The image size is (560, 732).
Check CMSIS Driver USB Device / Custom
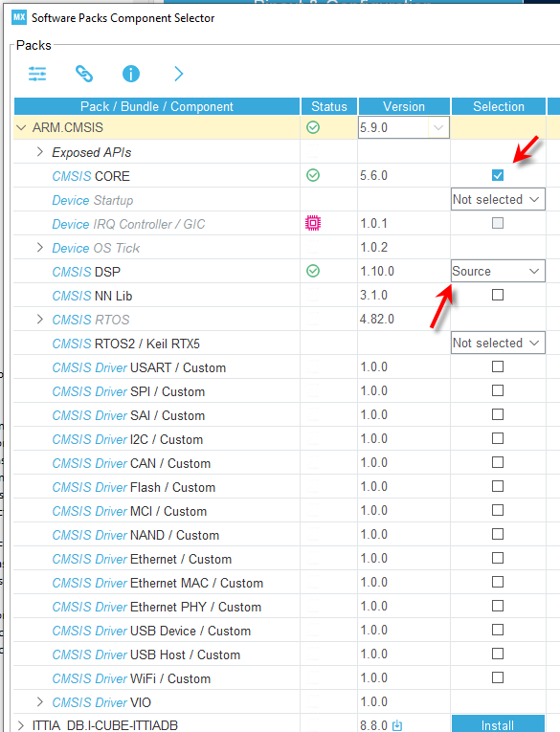[x=498, y=631]
